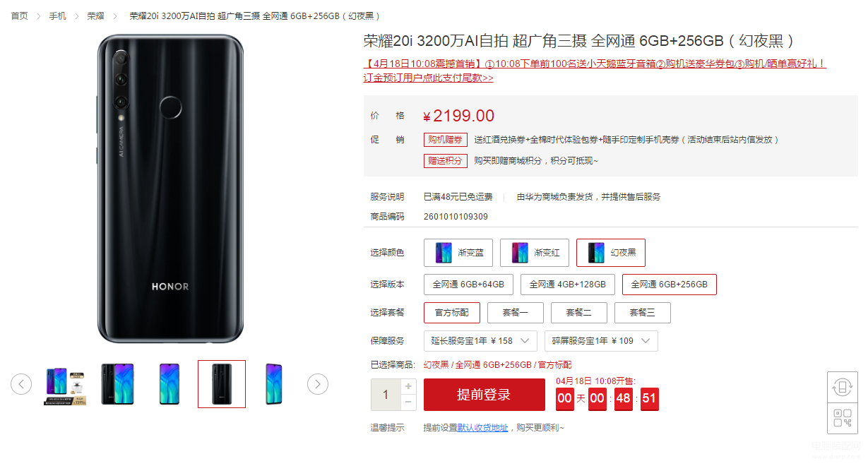The image size is (868, 466).
Task: Open the 默认收货地址 link
Action: tap(483, 428)
